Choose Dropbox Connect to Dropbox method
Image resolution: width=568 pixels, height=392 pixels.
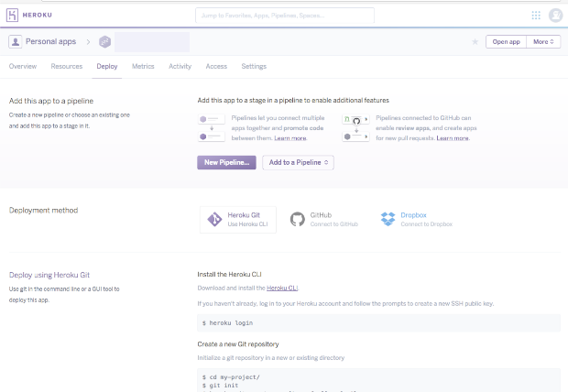tap(417, 220)
